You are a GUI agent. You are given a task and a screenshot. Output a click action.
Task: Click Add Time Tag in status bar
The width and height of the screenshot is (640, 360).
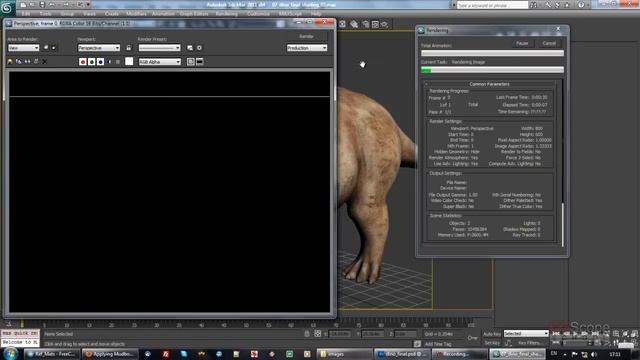[438, 344]
